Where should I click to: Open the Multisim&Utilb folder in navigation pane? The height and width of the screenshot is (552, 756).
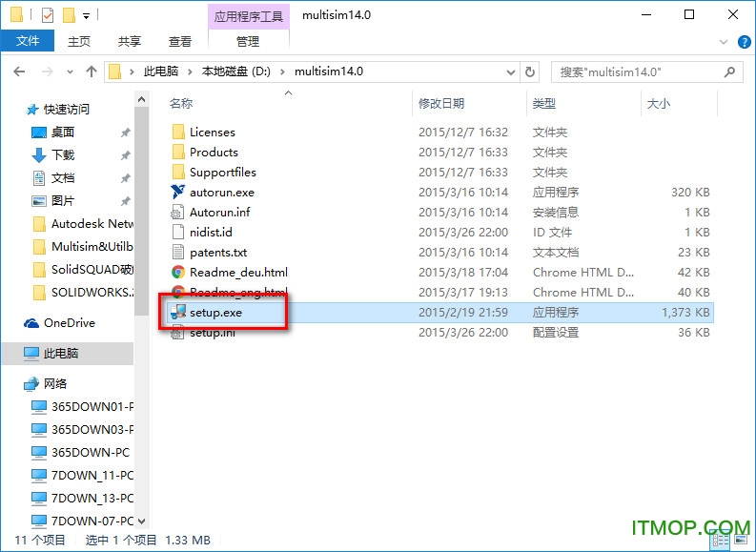82,246
